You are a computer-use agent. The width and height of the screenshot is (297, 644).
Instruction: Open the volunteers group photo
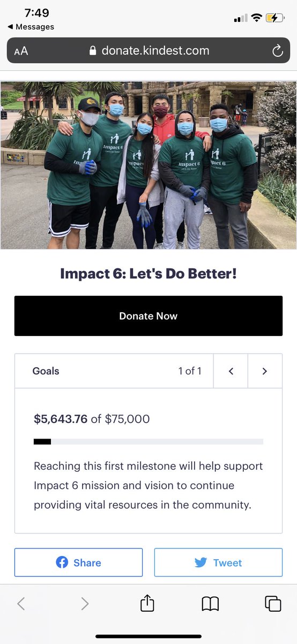tap(148, 165)
